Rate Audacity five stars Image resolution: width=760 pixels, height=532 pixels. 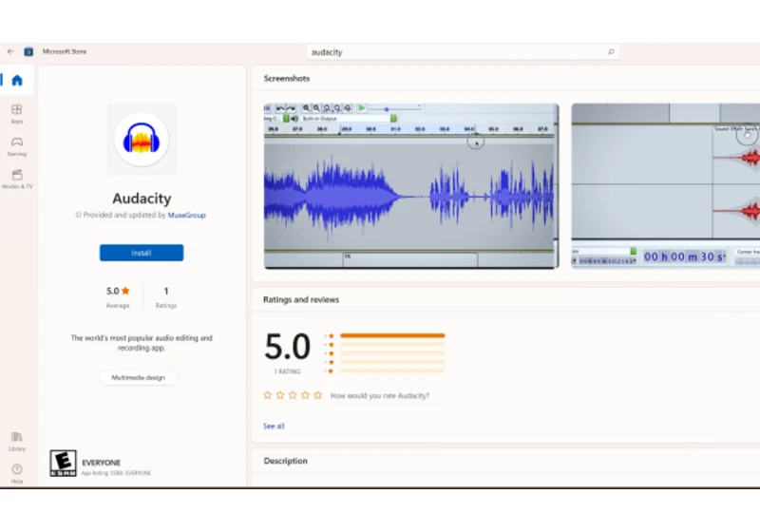318,395
